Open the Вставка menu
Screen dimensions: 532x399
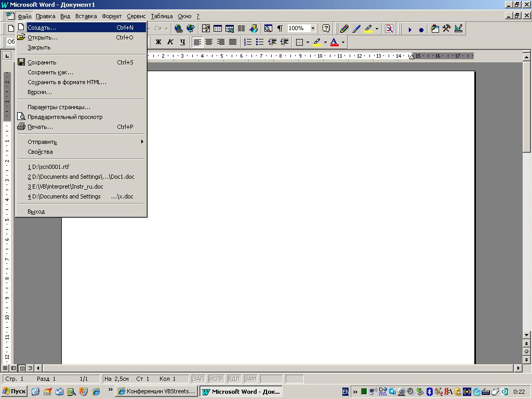tap(86, 16)
